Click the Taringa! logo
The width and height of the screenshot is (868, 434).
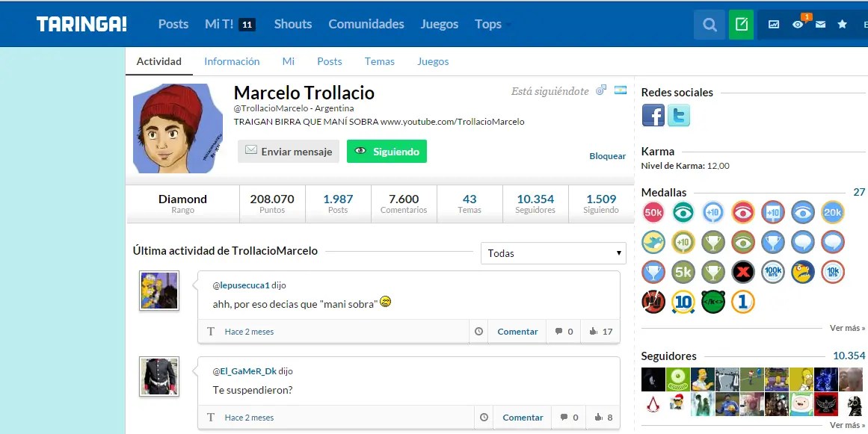click(82, 24)
